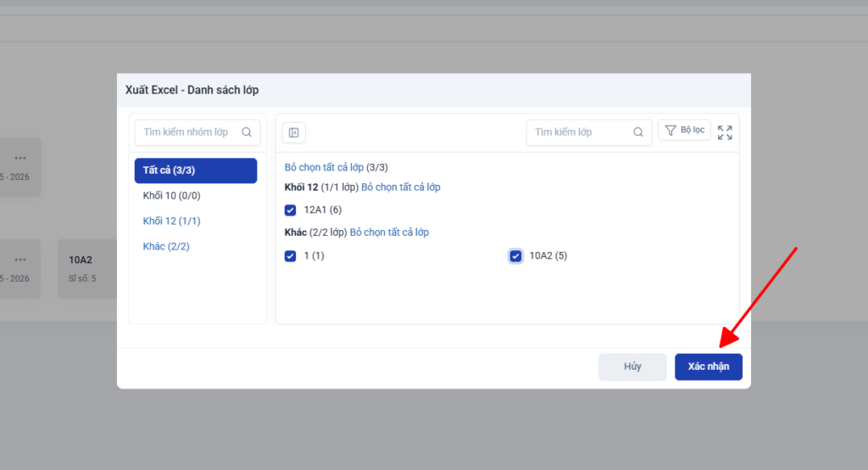Switch to the 'Khối 10 (0/0)' group
This screenshot has height=470, width=868.
click(x=171, y=196)
